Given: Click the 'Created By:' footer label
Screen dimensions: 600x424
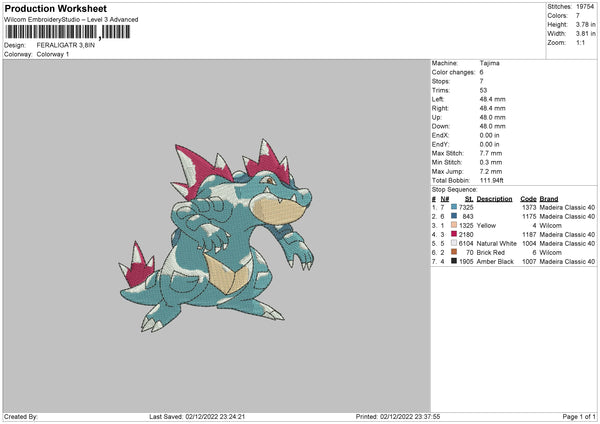Looking at the screenshot, I should point(21,416).
